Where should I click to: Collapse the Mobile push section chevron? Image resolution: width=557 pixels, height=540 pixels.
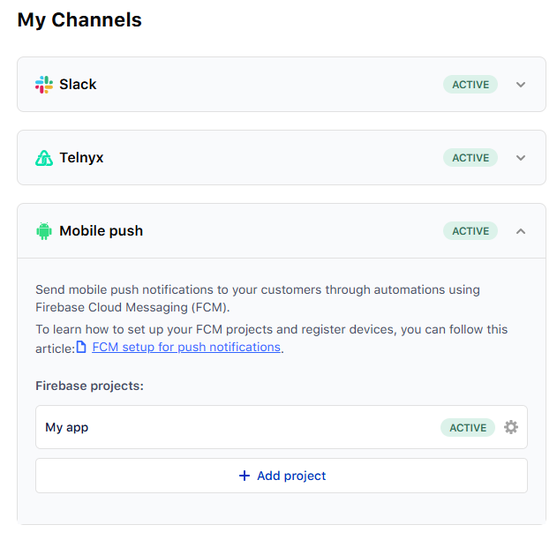pos(521,231)
